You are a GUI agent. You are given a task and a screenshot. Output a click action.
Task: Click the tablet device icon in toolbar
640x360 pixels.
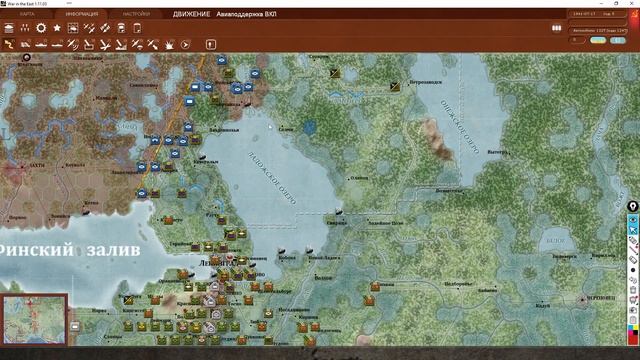[x=137, y=28]
